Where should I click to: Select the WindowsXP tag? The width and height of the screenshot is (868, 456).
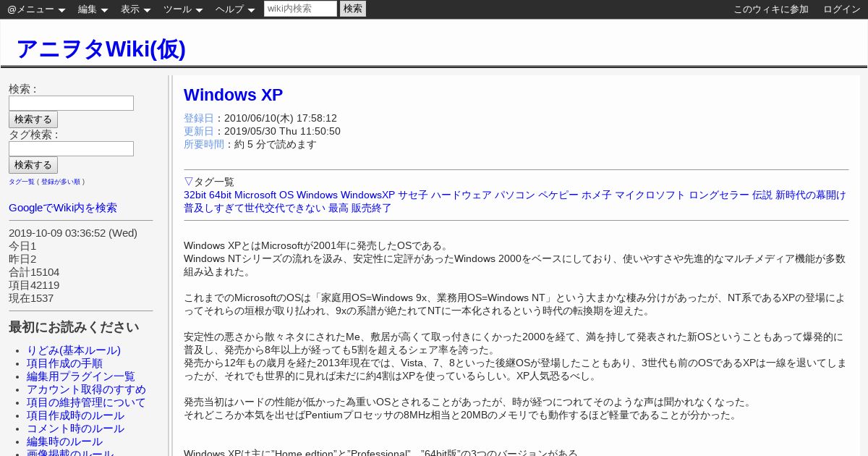(x=367, y=195)
